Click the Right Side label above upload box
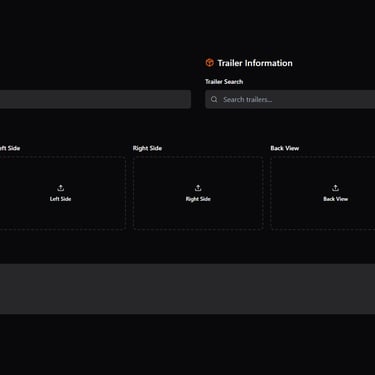The height and width of the screenshot is (375, 375). pos(147,148)
